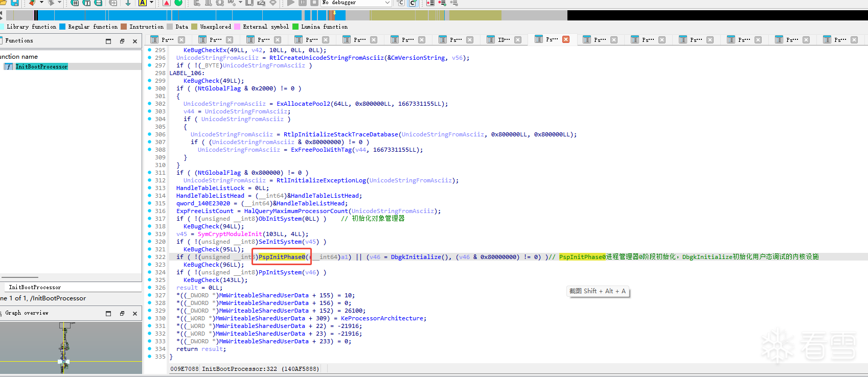
Task: Click the green circle toolbar icon
Action: (x=178, y=3)
